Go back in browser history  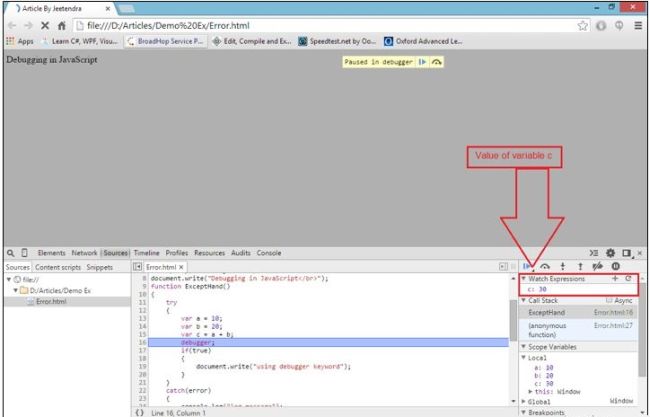[x=12, y=26]
